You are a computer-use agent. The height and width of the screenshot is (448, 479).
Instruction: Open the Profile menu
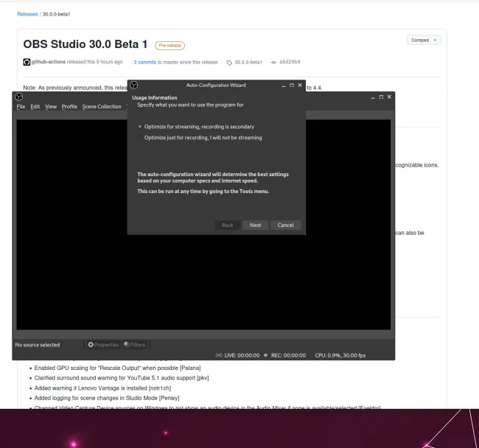click(x=69, y=106)
